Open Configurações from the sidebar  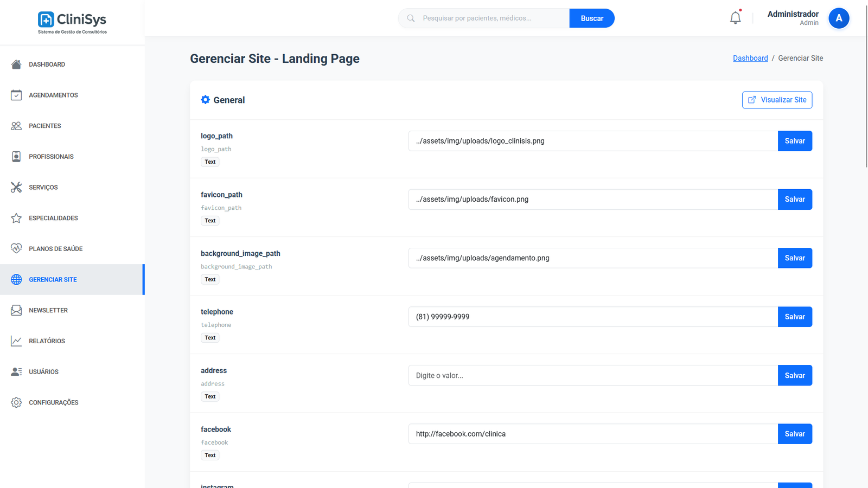[x=53, y=402]
